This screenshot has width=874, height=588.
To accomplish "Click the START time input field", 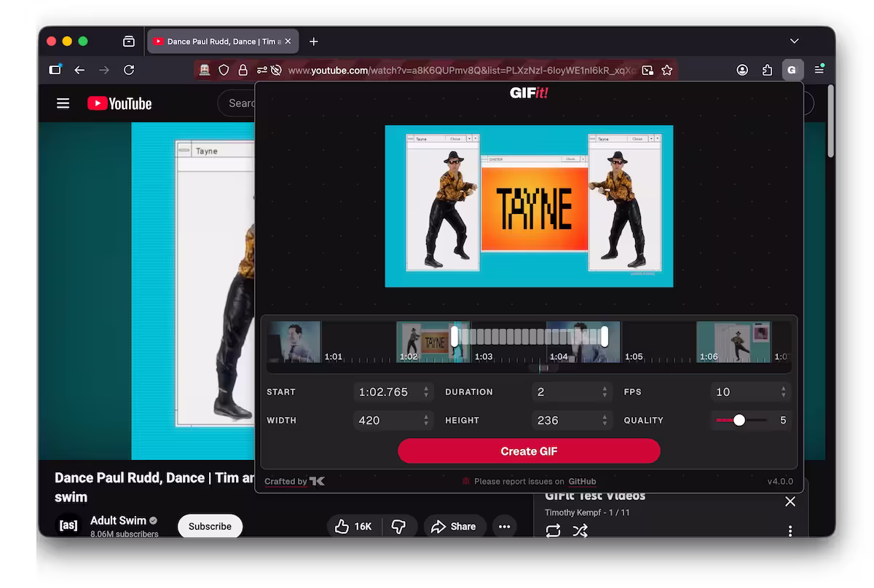I will click(393, 392).
